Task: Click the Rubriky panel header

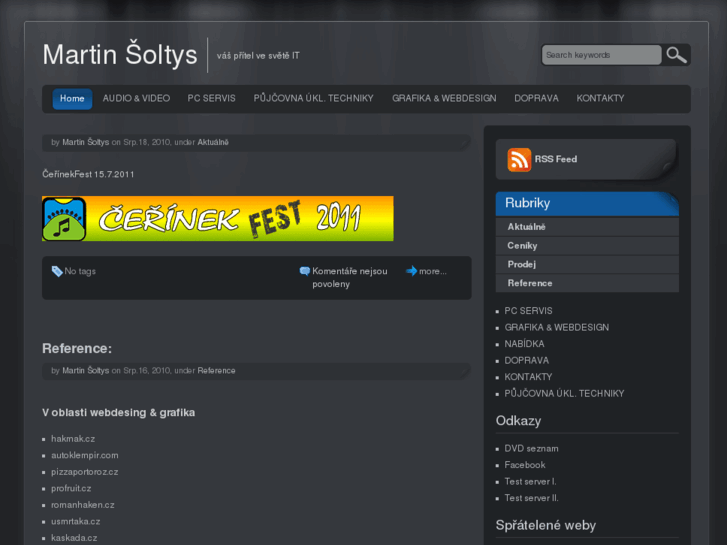Action: tap(587, 204)
